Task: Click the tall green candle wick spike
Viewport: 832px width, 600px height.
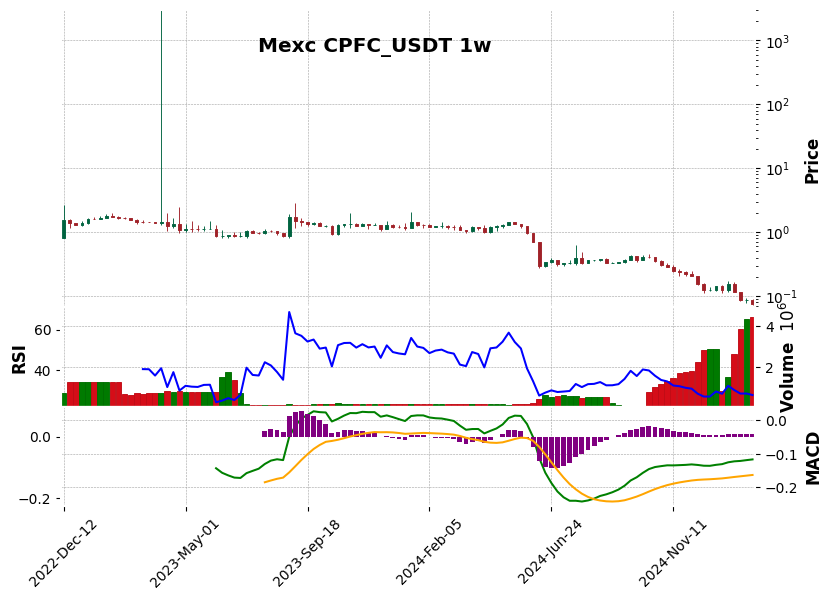Action: pyautogui.click(x=161, y=117)
